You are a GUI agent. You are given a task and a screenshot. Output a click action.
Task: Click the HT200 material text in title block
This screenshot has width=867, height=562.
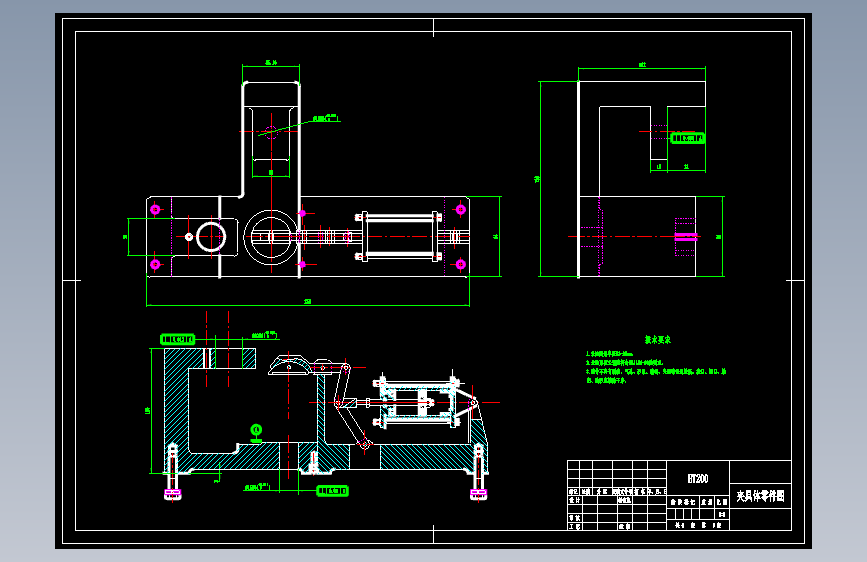pyautogui.click(x=697, y=478)
